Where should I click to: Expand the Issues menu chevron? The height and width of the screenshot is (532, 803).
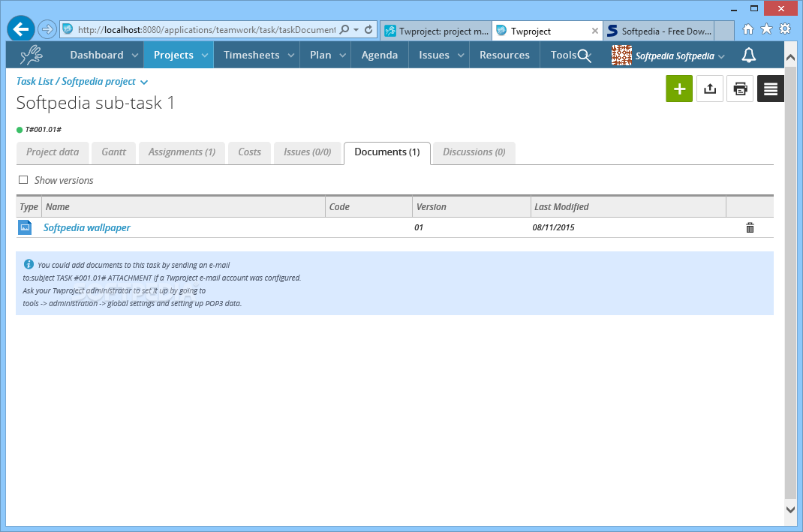pyautogui.click(x=460, y=56)
